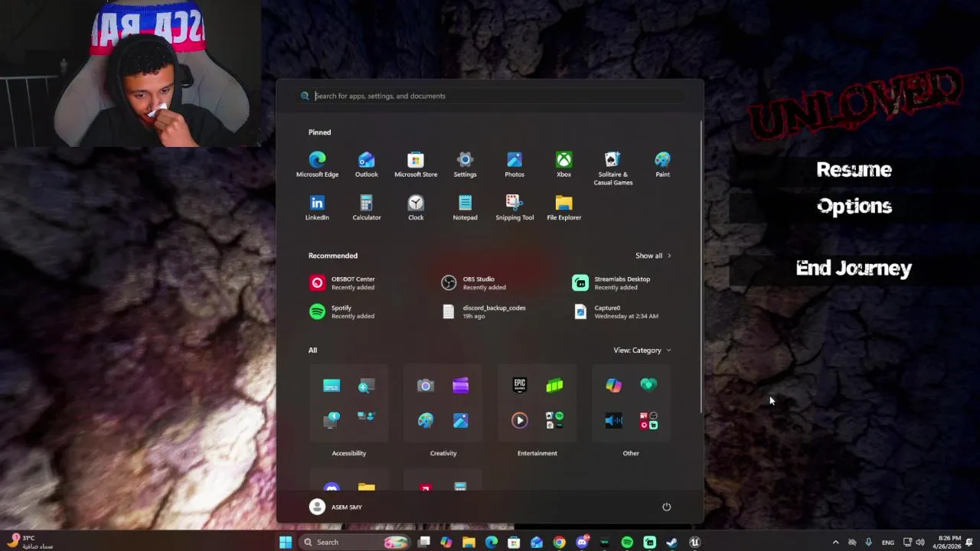Open Discord from the taskbar
Viewport: 980px width, 551px height.
click(x=583, y=542)
